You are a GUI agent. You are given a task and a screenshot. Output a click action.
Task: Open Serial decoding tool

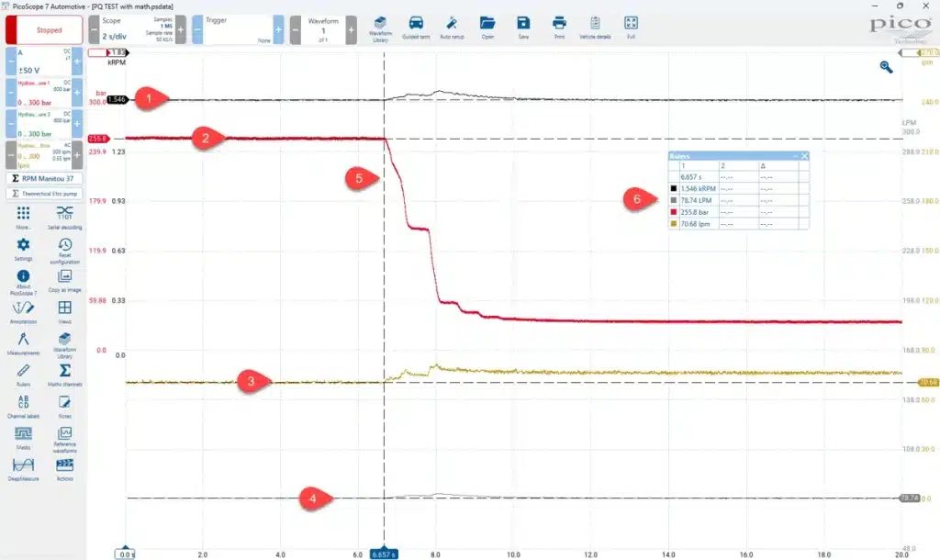point(65,217)
